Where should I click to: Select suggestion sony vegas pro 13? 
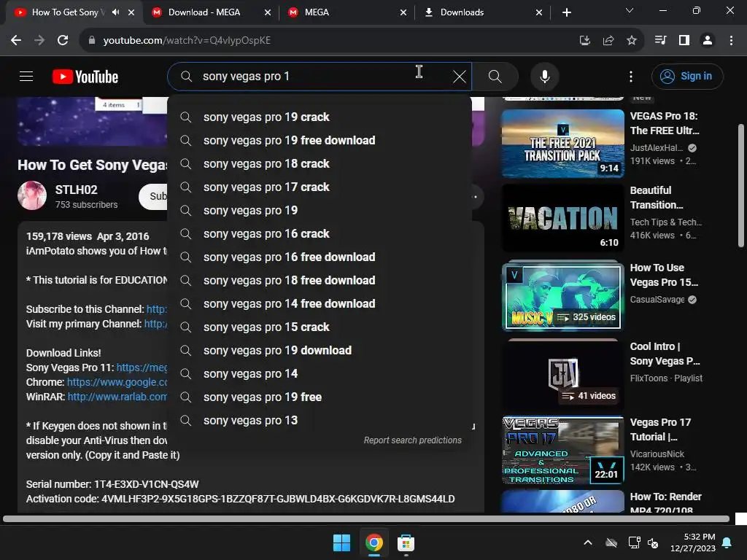pyautogui.click(x=320, y=421)
